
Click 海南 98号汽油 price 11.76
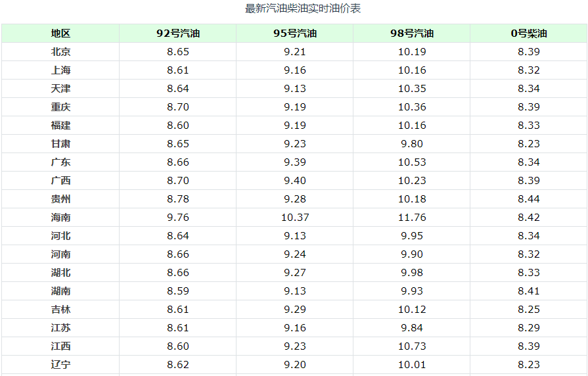coord(411,218)
